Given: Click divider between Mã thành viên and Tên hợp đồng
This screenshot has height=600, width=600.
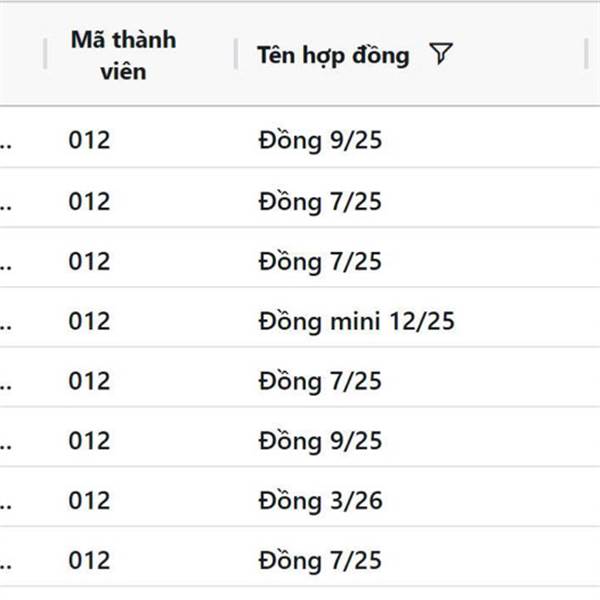Looking at the screenshot, I should tap(236, 54).
